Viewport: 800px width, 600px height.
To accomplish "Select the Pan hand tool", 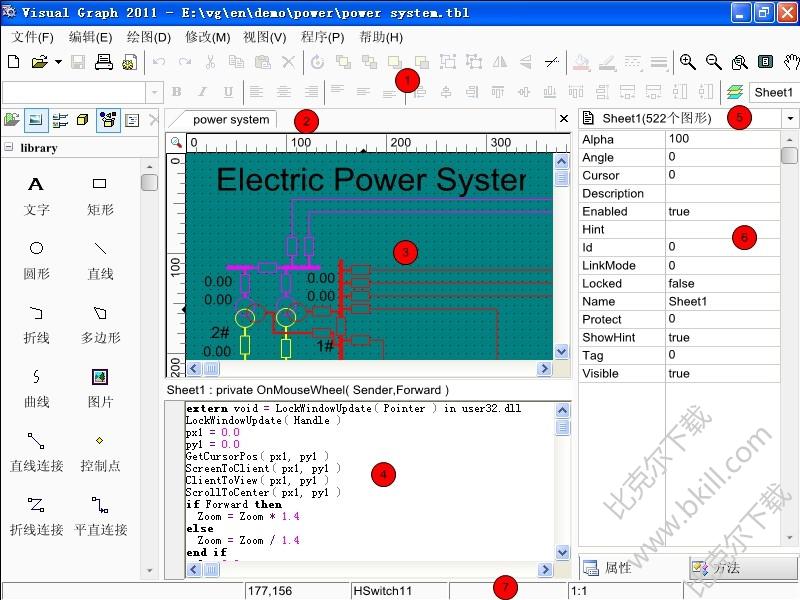I will coord(791,62).
